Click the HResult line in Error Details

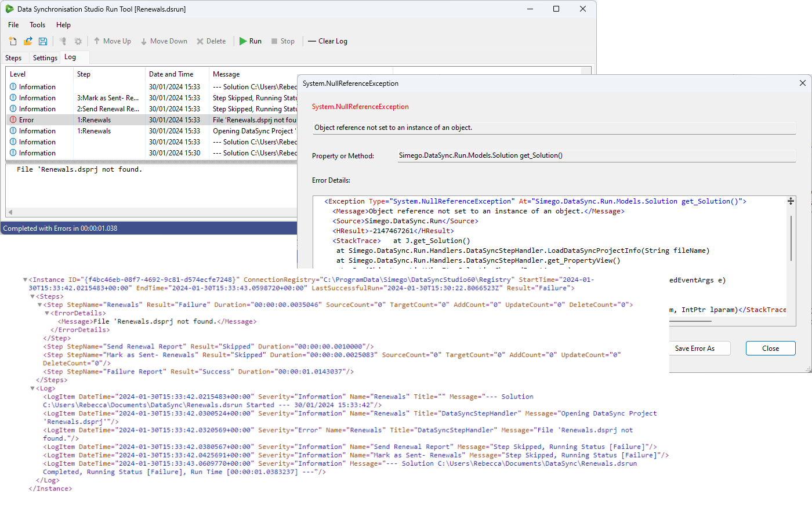pos(393,231)
